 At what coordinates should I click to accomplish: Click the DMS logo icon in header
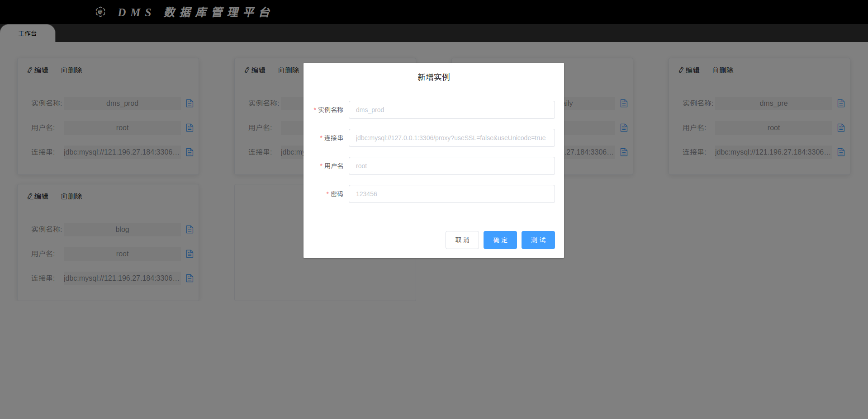(x=100, y=12)
